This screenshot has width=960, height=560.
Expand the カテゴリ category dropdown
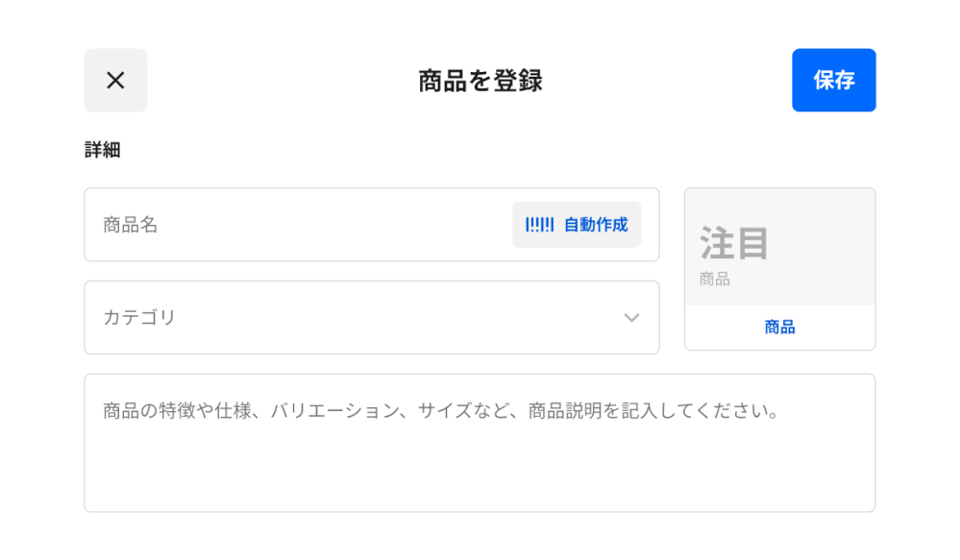coord(372,317)
